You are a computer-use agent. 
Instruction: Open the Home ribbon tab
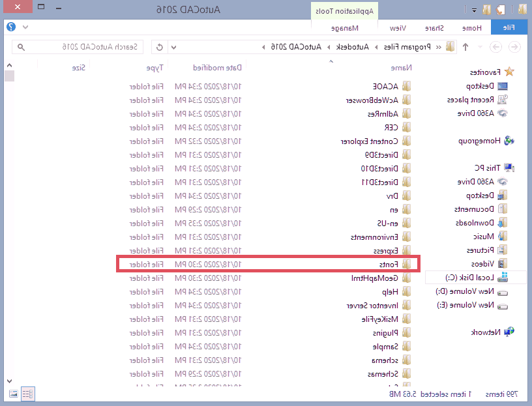(471, 28)
